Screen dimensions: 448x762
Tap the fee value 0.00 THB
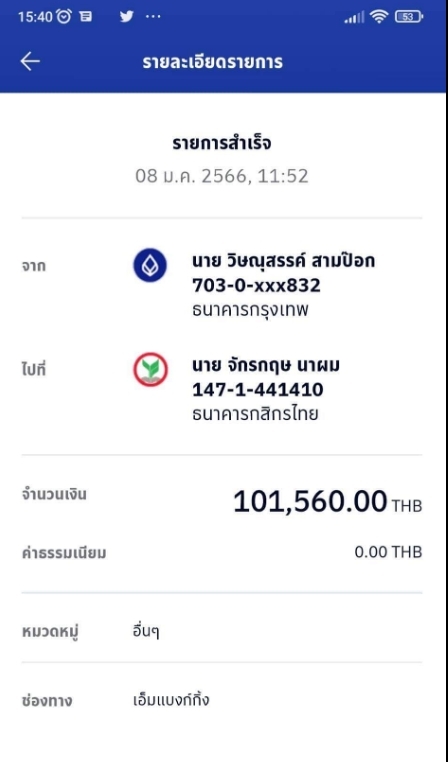tap(388, 552)
